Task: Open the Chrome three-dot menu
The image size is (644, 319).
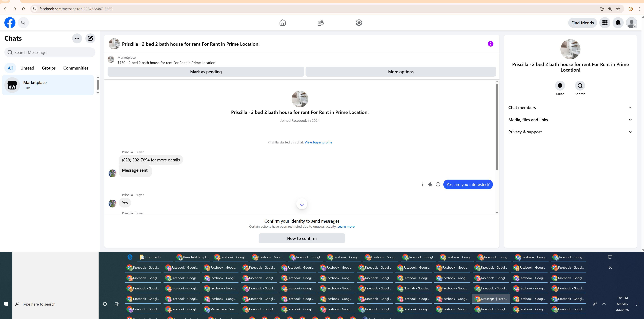Action: point(640,9)
